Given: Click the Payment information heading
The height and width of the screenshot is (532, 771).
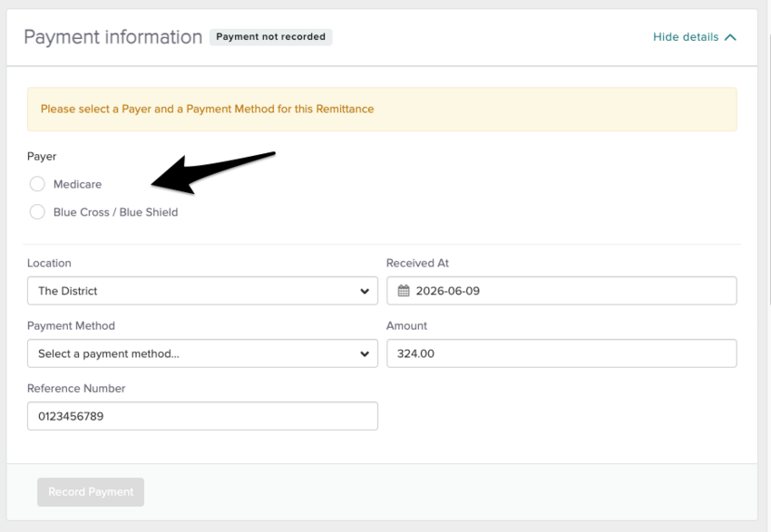Looking at the screenshot, I should 113,37.
